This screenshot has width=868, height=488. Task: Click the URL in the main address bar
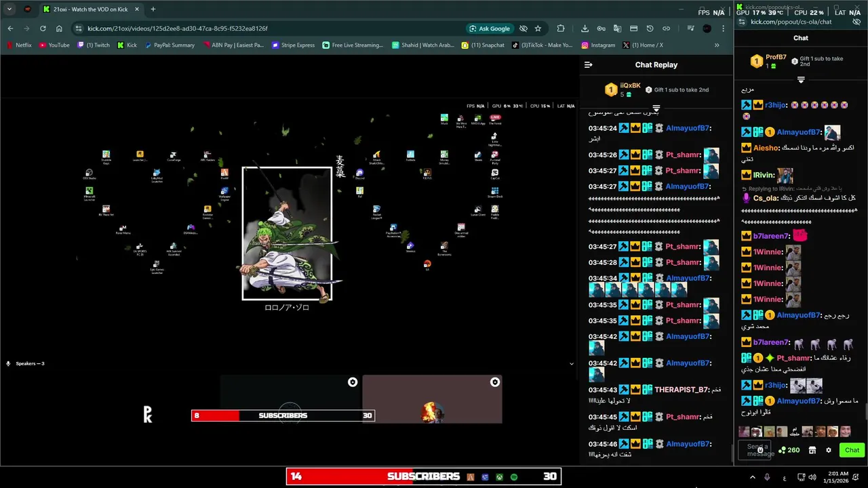(177, 28)
